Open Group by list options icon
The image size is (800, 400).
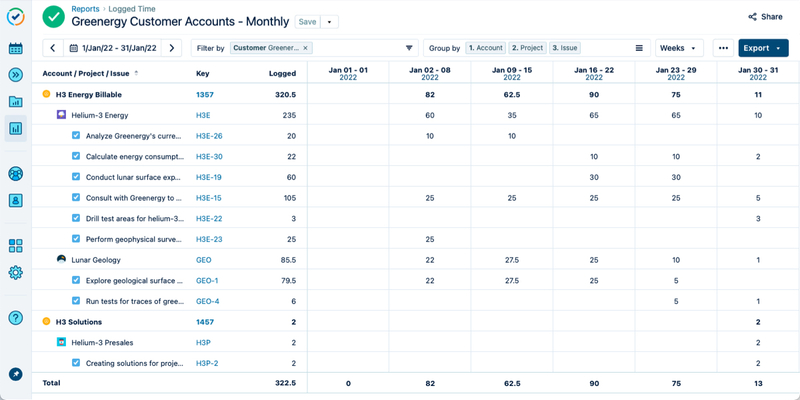[x=639, y=48]
